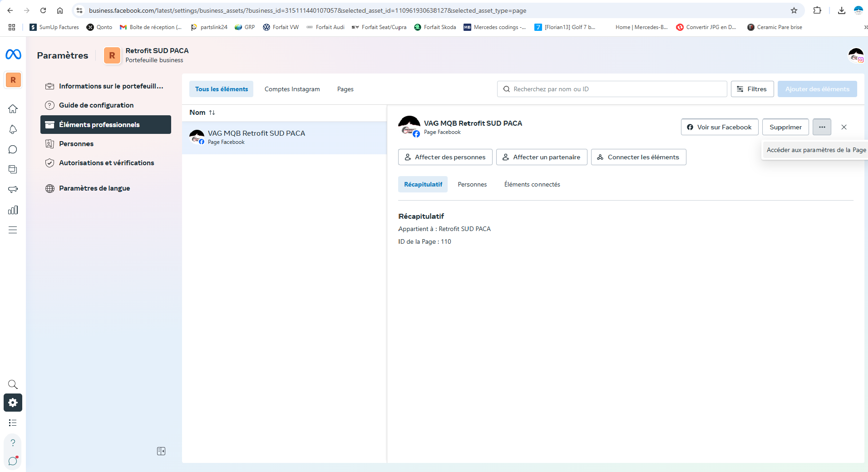Select VAG MQB Retrofit SUD PACA list row
The height and width of the screenshot is (472, 868).
[x=284, y=138]
